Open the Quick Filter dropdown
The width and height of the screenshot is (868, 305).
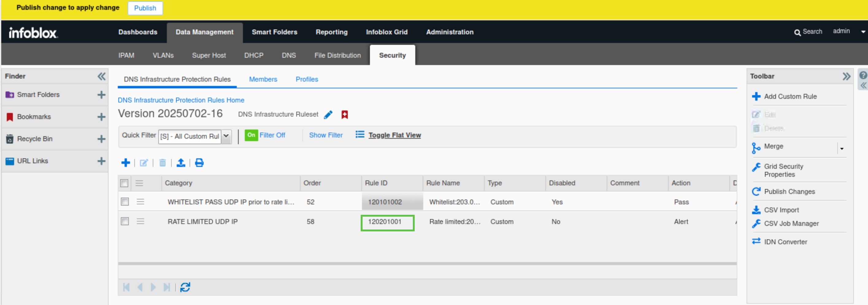(226, 136)
